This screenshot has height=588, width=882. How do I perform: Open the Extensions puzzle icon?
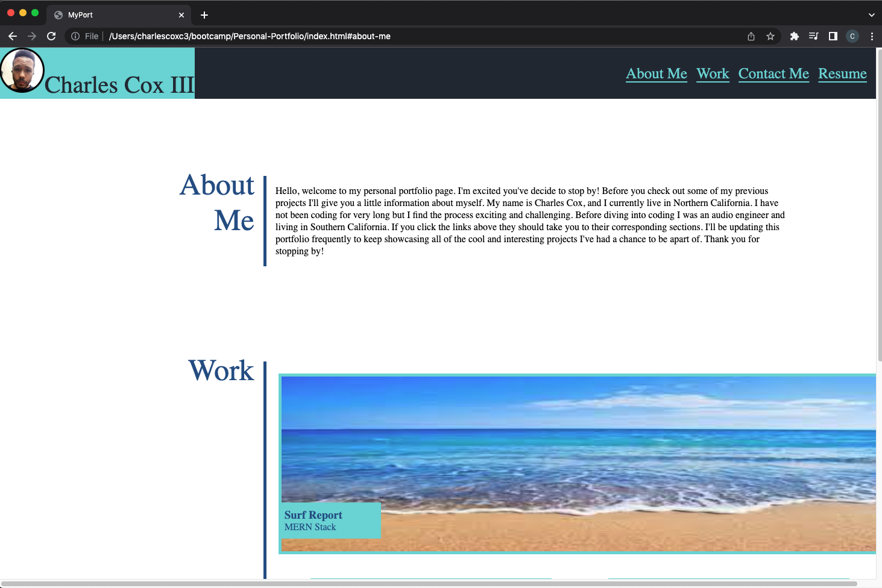[795, 36]
